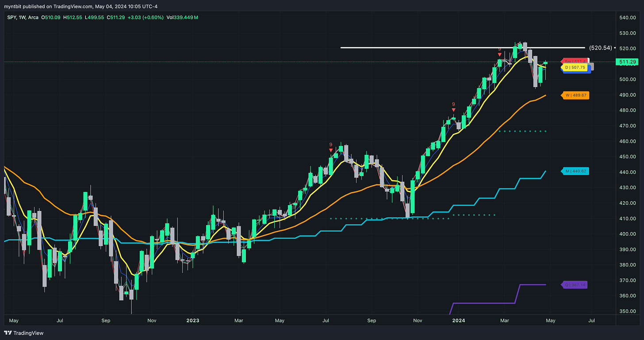Click the 500.00 price axis label
This screenshot has height=340, width=644.
[627, 80]
